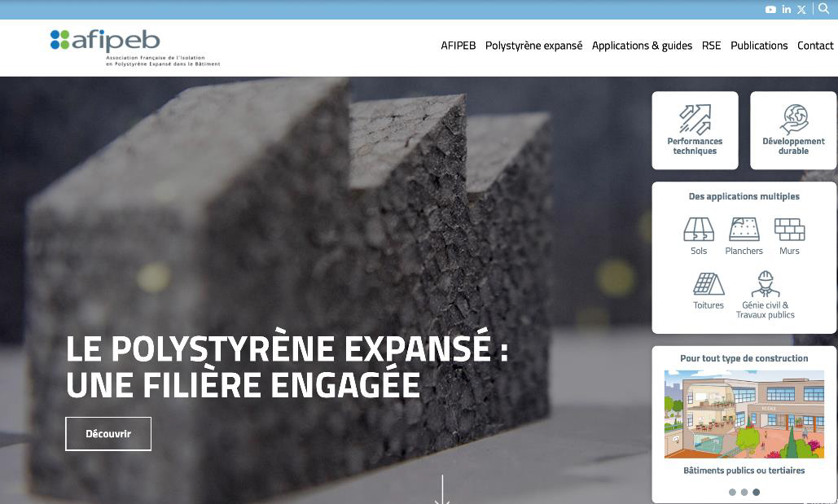Select the Toitures roof icon
This screenshot has height=504, width=838.
(709, 284)
